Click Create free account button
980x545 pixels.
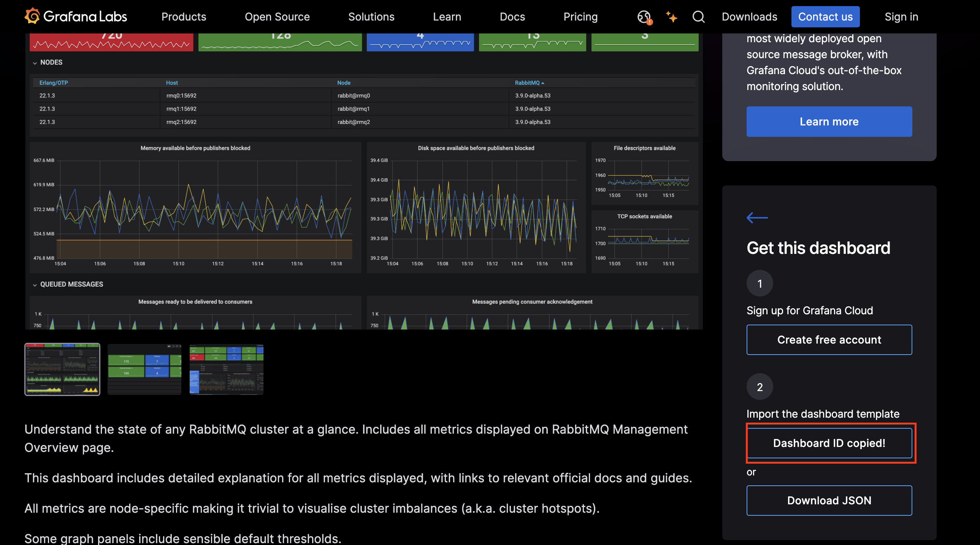point(829,340)
